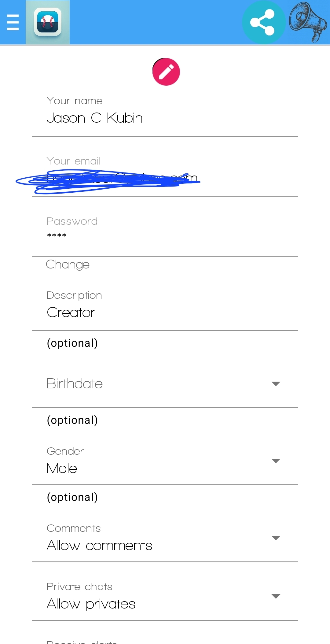Open the megaphone announcements icon

[x=308, y=22]
